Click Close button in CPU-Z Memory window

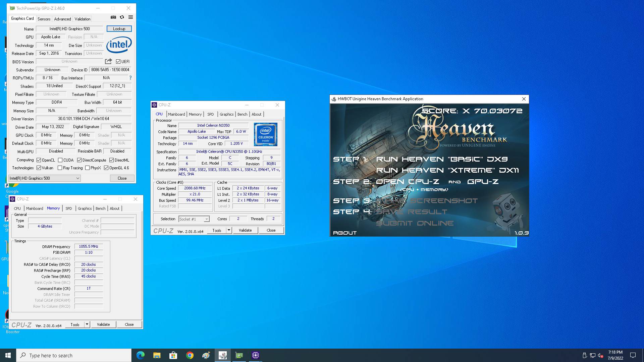tap(129, 324)
